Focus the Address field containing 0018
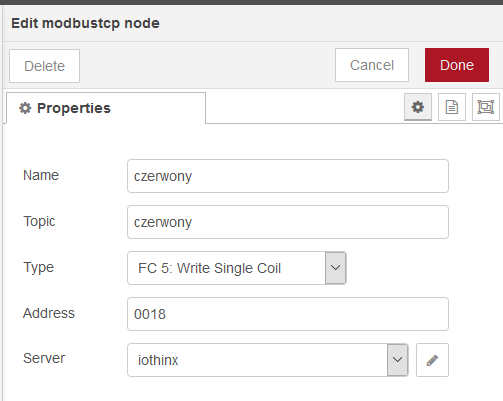503x401 pixels. pyautogui.click(x=288, y=314)
